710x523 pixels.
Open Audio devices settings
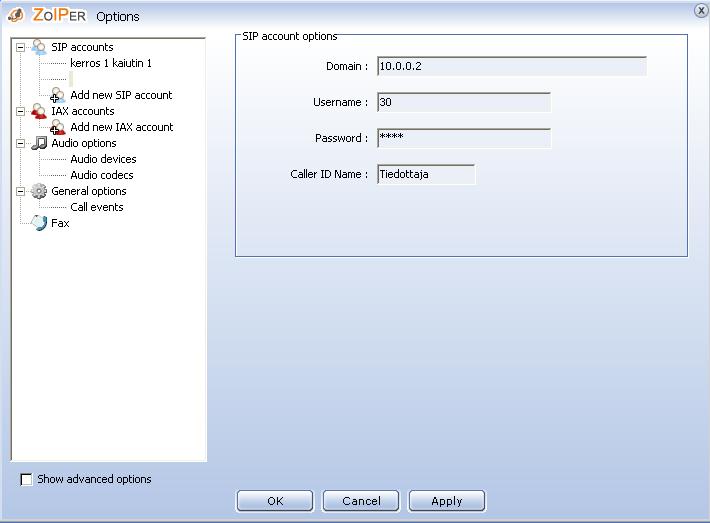click(103, 159)
